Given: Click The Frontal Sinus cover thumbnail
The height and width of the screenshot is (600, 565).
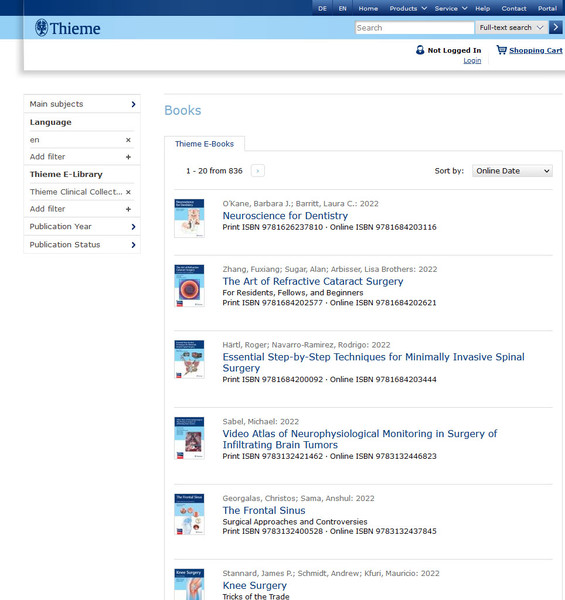Looking at the screenshot, I should point(189,514).
